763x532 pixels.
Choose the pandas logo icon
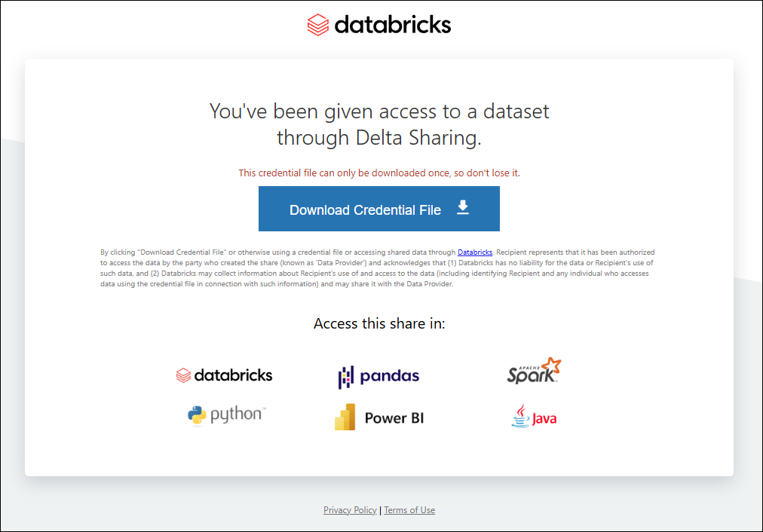coord(346,377)
